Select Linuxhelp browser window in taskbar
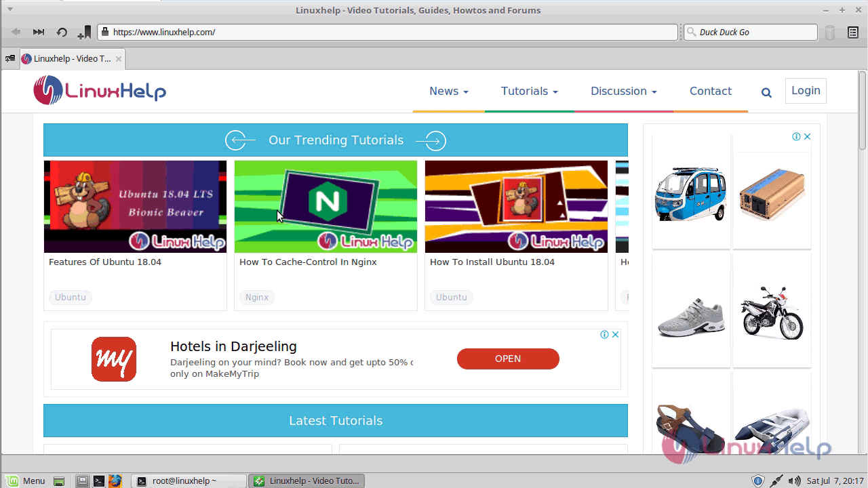This screenshot has height=488, width=868. pyautogui.click(x=306, y=481)
